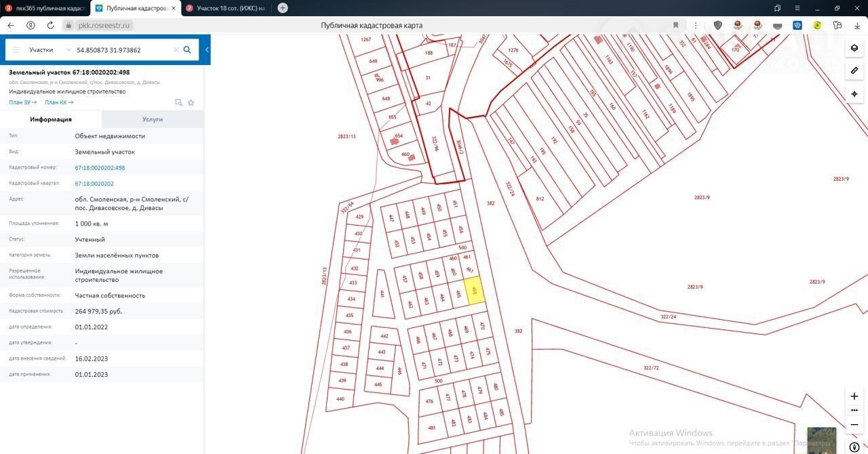The width and height of the screenshot is (868, 454).
Task: Open the План КК link
Action: click(58, 102)
